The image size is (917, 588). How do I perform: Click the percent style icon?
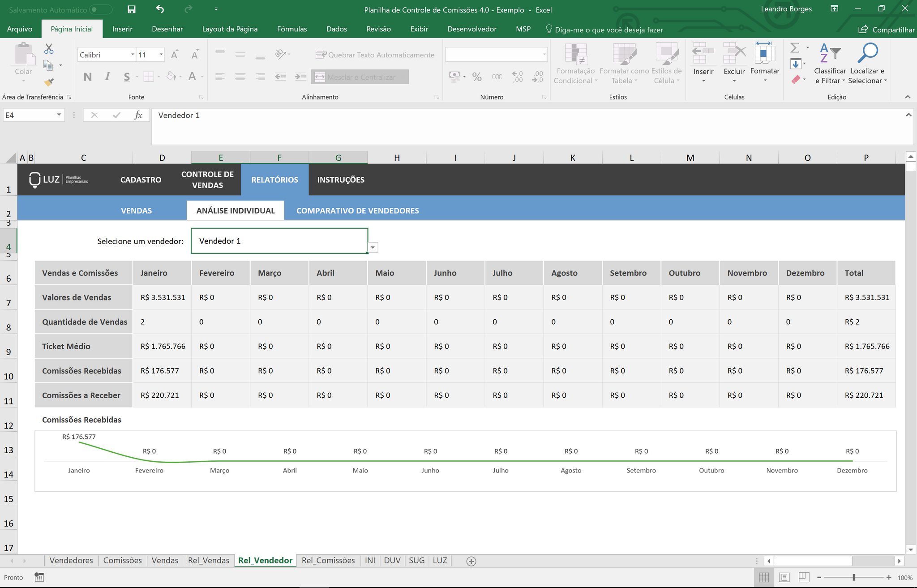(x=477, y=77)
